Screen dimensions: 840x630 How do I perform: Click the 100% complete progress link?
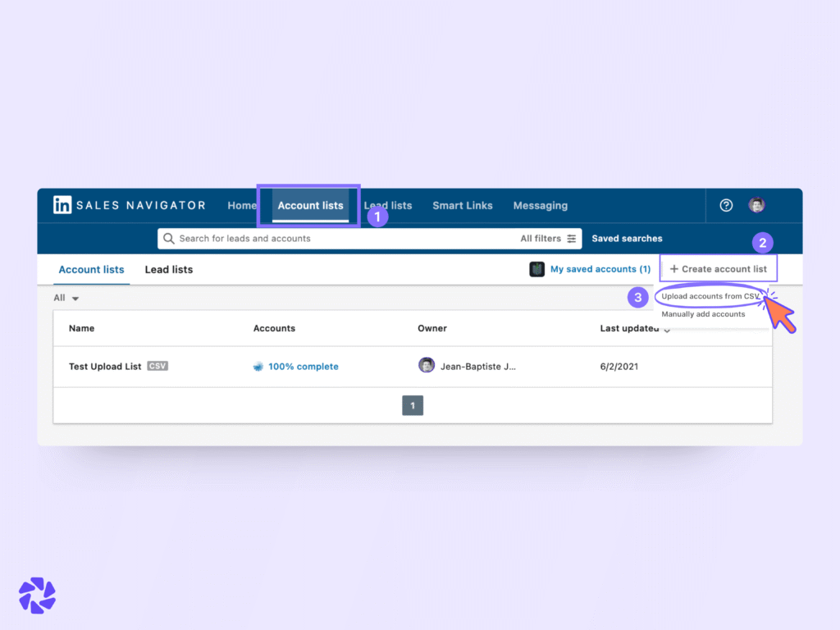point(303,367)
